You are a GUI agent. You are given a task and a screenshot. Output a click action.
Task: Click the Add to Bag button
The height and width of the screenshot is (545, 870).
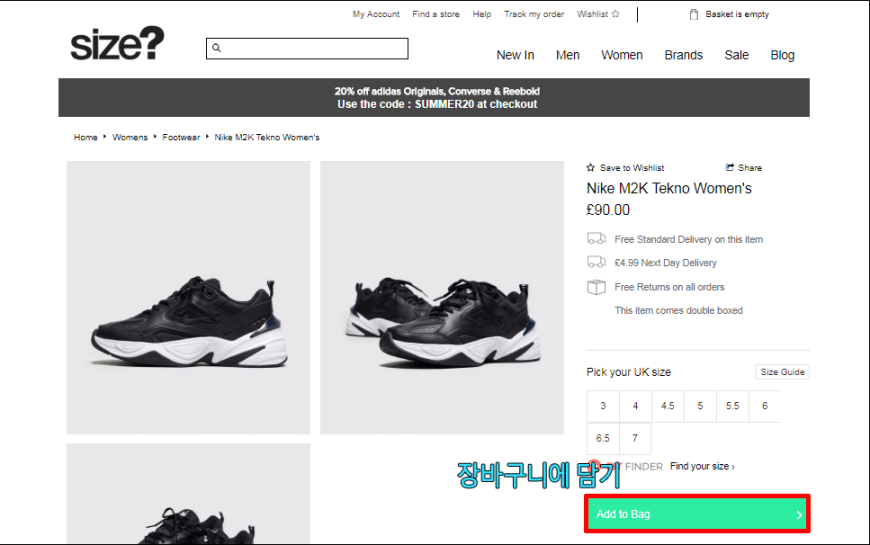pyautogui.click(x=697, y=514)
